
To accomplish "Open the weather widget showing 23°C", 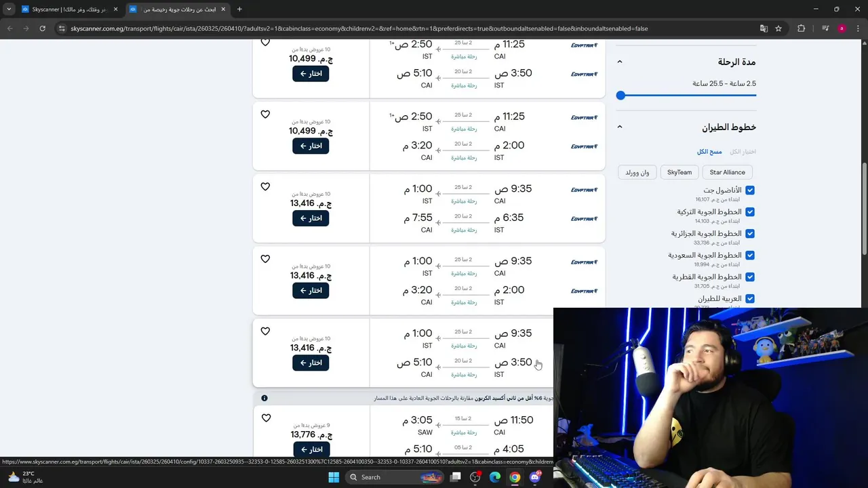I will pyautogui.click(x=24, y=477).
